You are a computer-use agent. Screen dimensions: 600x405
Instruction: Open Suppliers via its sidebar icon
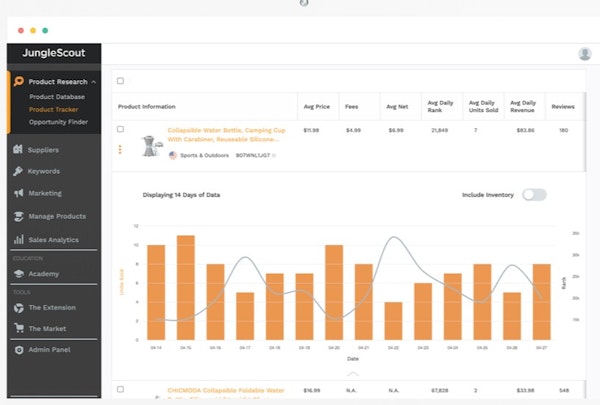(x=18, y=150)
